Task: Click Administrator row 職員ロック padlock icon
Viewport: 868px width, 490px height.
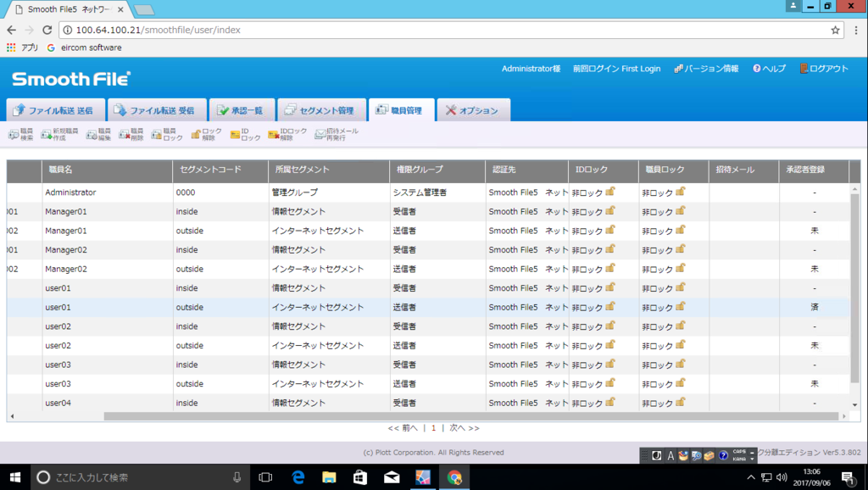Action: click(681, 192)
